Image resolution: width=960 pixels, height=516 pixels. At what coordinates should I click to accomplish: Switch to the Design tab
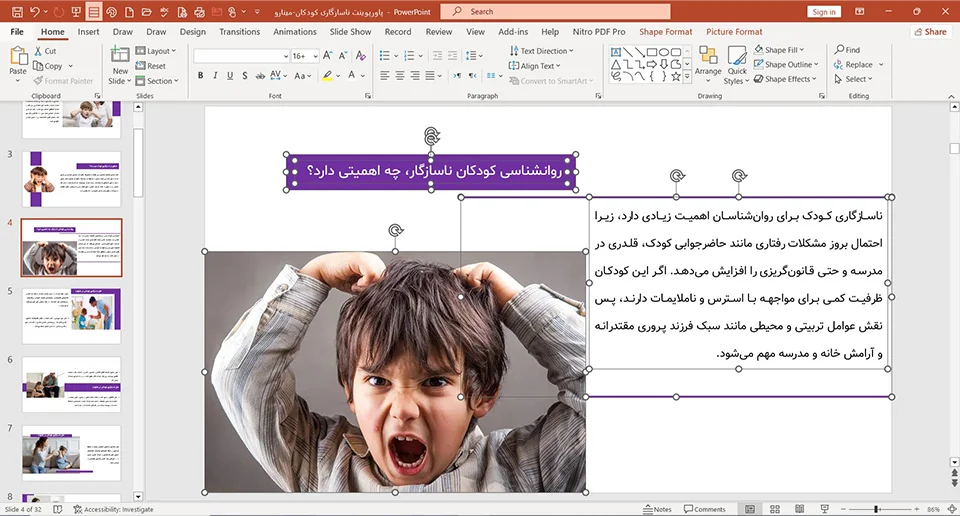coord(192,32)
